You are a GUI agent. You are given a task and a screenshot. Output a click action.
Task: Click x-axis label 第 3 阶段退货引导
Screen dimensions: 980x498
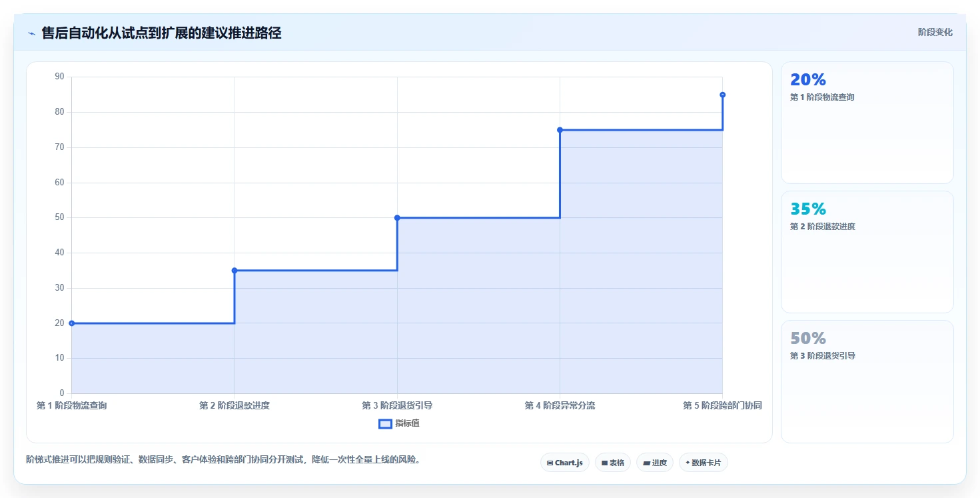pos(397,405)
